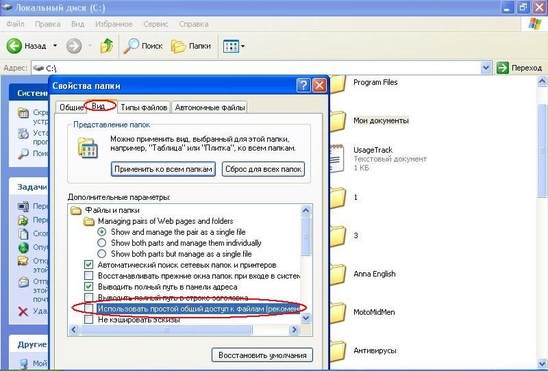Click the Anna English folder icon

[x=338, y=274]
